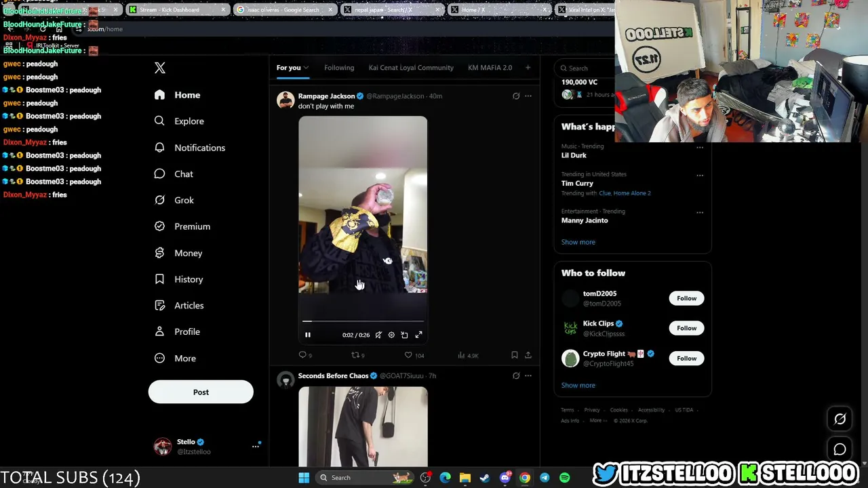Unmute the video sound
Image resolution: width=868 pixels, height=488 pixels.
click(x=378, y=335)
